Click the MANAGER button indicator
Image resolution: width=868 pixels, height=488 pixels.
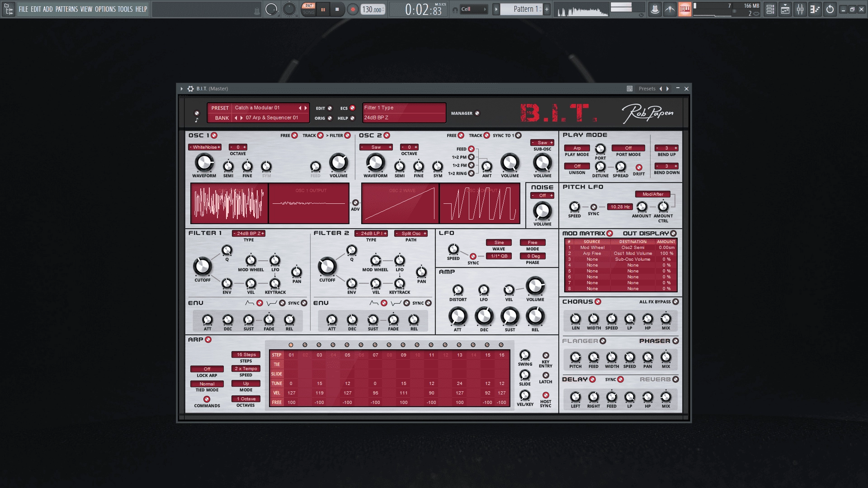point(477,113)
